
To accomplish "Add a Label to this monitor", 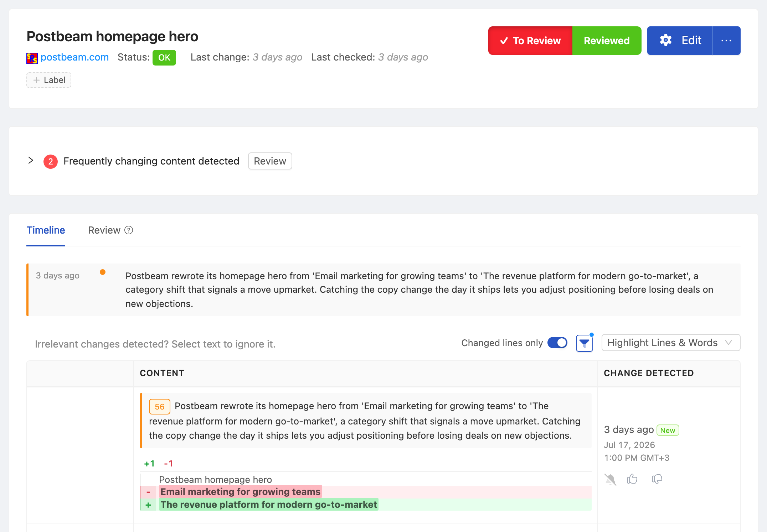I will coord(49,80).
